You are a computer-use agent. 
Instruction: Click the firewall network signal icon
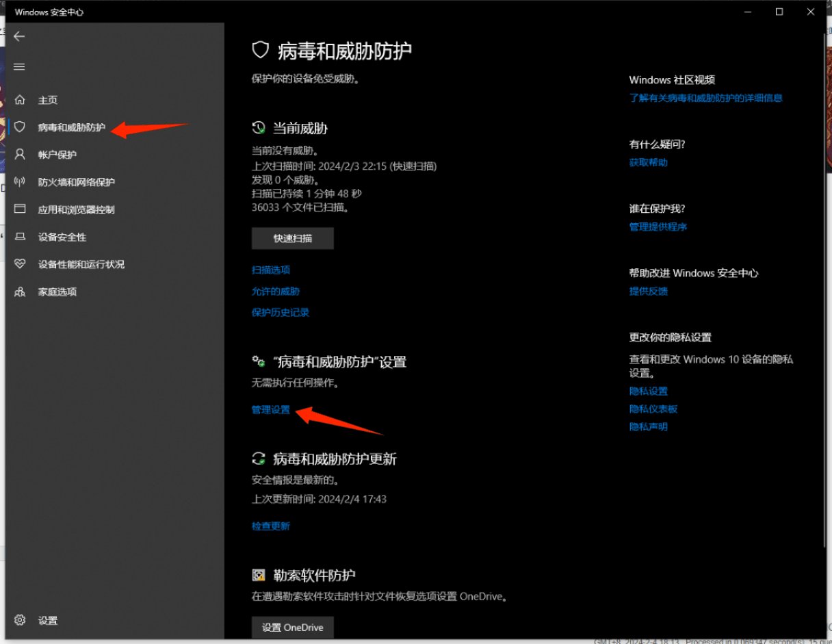[20, 182]
